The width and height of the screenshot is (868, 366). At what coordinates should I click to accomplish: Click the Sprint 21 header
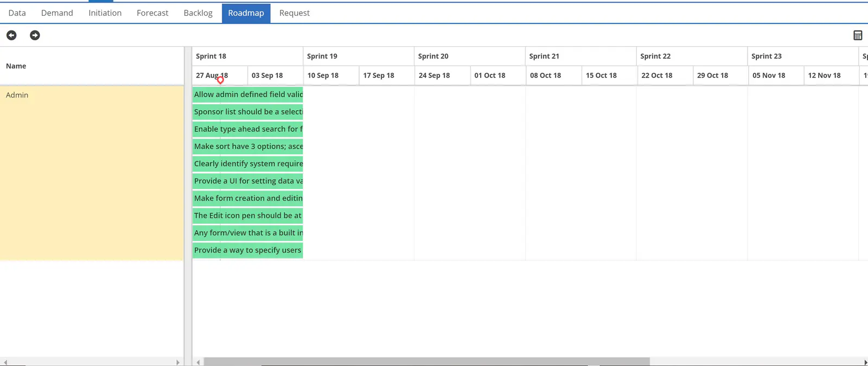click(x=581, y=56)
